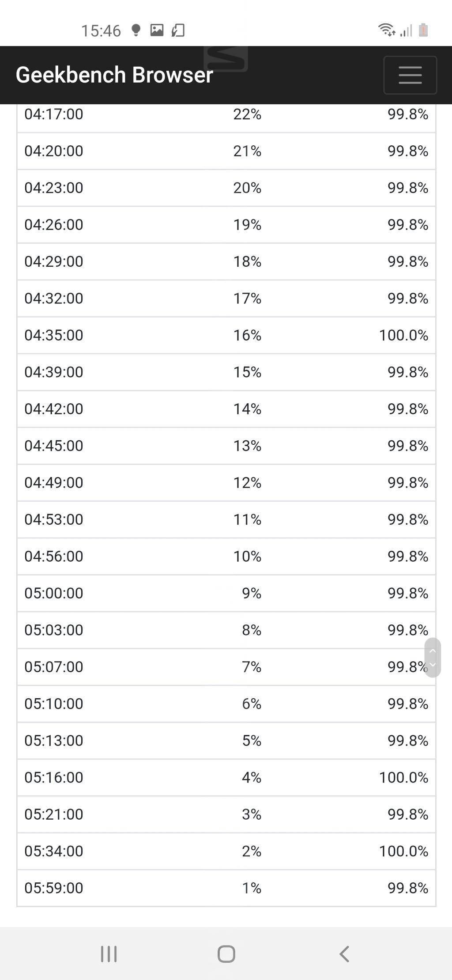Tap the Wi-Fi status icon

(x=386, y=30)
